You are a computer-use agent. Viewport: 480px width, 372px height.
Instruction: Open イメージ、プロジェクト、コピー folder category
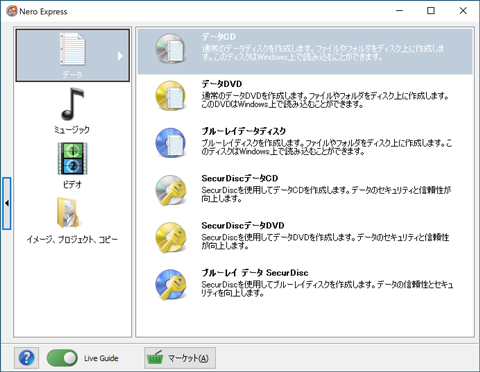pos(68,213)
